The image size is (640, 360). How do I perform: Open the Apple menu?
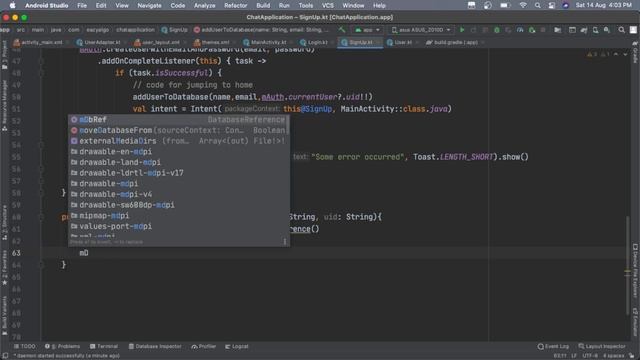(x=12, y=5)
